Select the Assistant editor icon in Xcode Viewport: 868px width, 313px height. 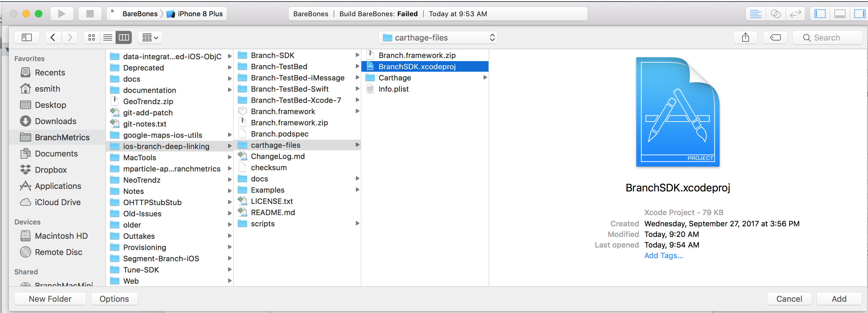pos(775,14)
